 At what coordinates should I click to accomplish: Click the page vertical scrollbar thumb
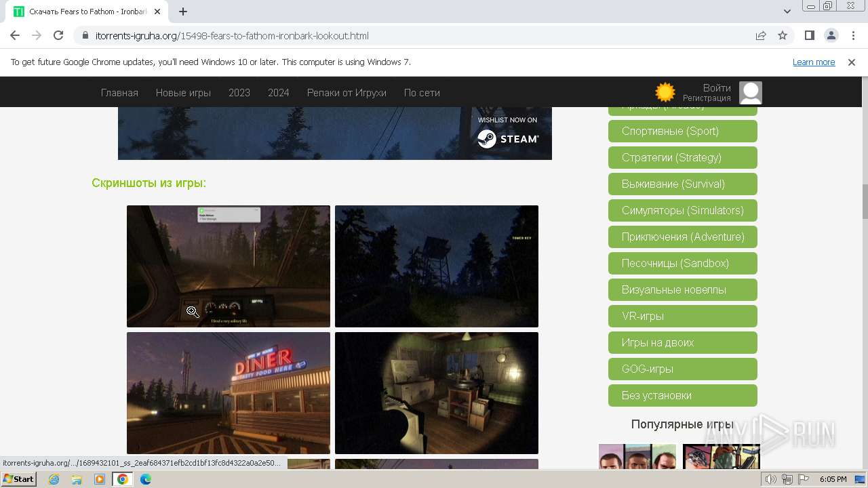pyautogui.click(x=865, y=201)
